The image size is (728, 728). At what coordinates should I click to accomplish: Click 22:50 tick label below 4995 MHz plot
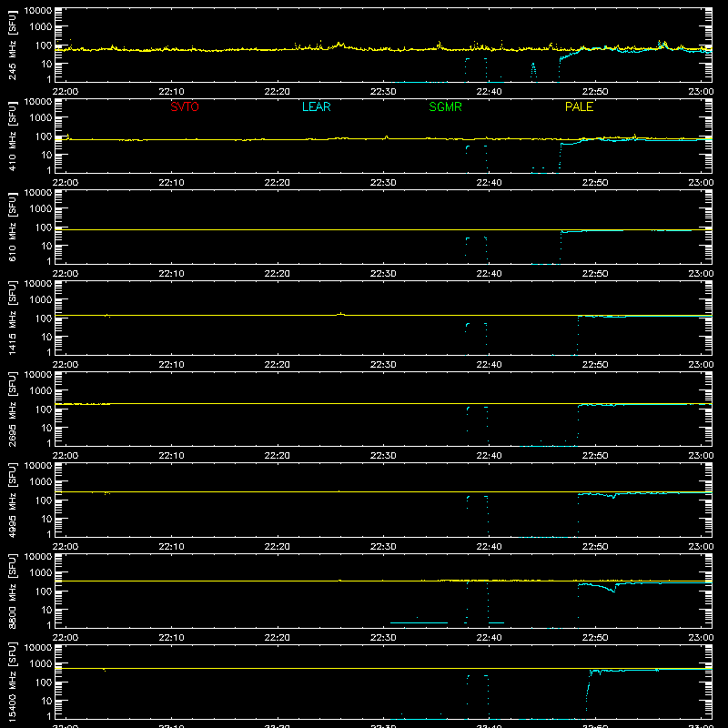coord(595,547)
